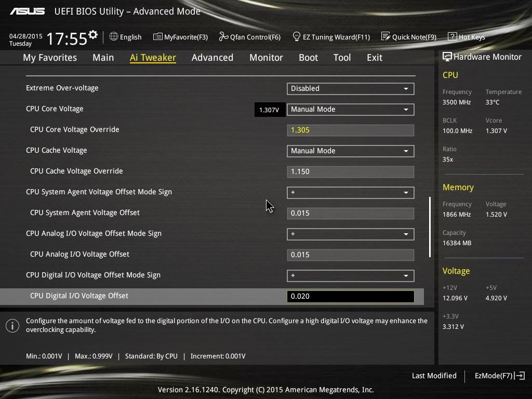Click the CPU Cache Voltage Override field
532x399 pixels.
tap(350, 171)
